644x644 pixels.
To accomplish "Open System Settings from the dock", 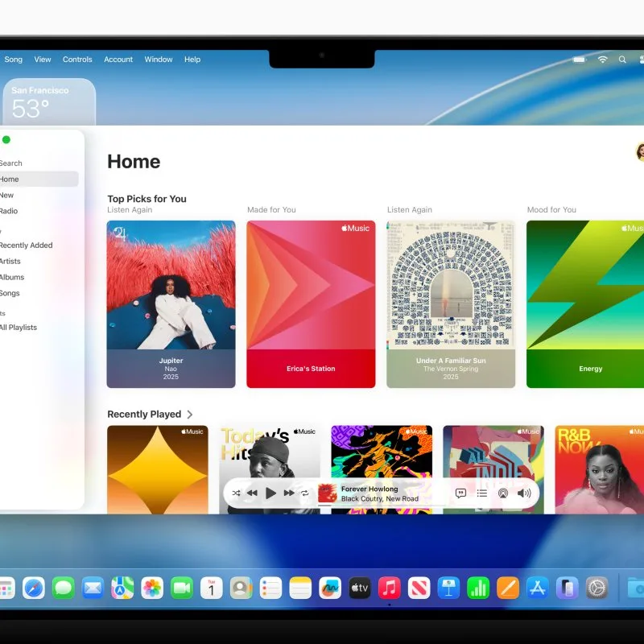I will click(x=597, y=588).
